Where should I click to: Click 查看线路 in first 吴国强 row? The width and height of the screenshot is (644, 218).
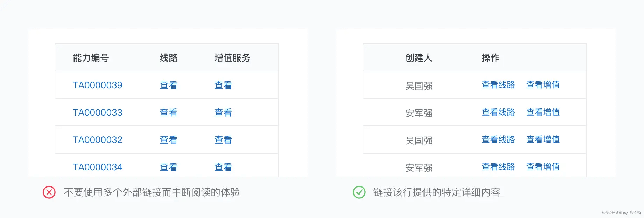click(x=498, y=85)
